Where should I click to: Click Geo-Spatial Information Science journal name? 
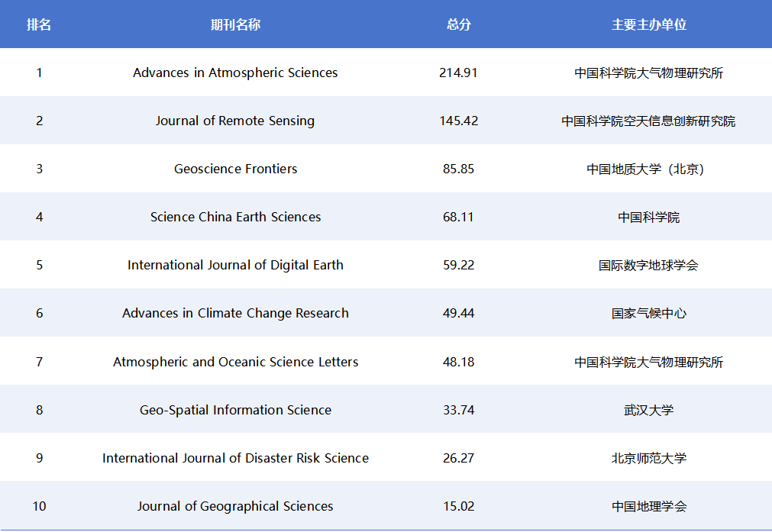(x=235, y=410)
